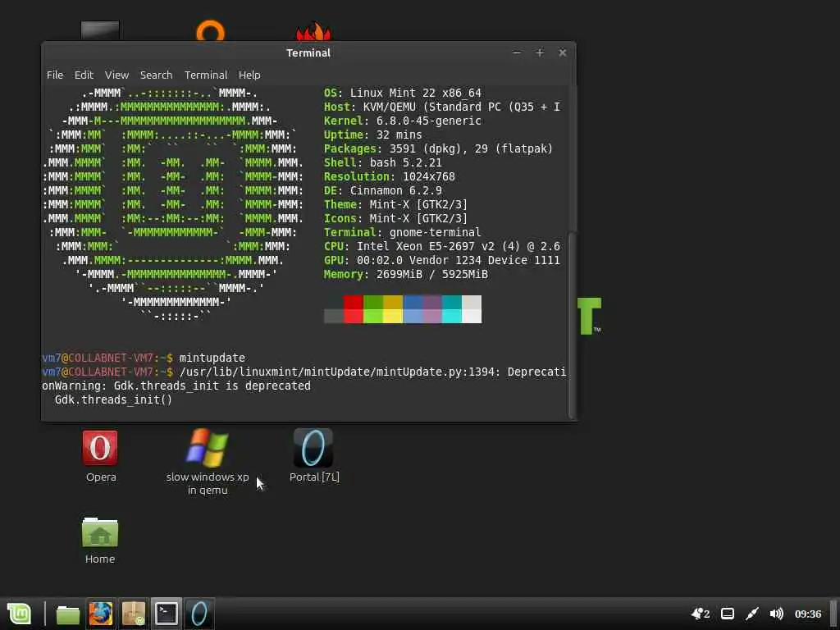The image size is (840, 630).
Task: Click the cyan color block in neofetch palette
Action: tap(452, 309)
